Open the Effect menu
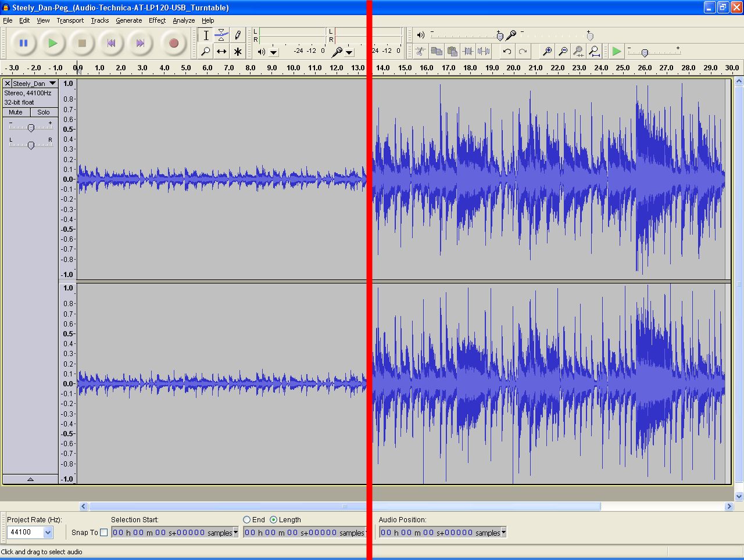744x560 pixels. click(157, 20)
